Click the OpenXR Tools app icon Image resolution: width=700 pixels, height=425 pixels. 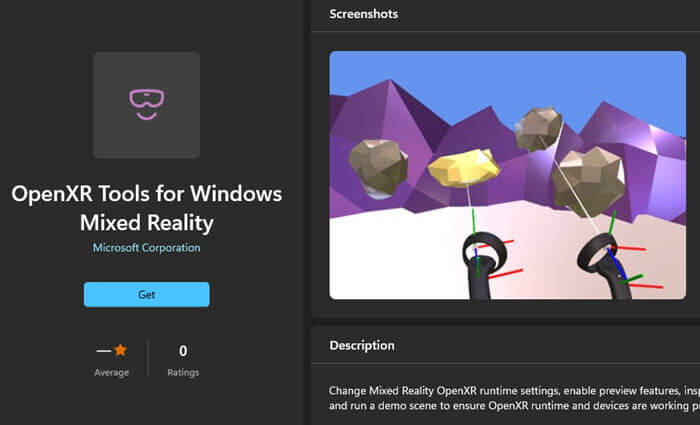[146, 105]
